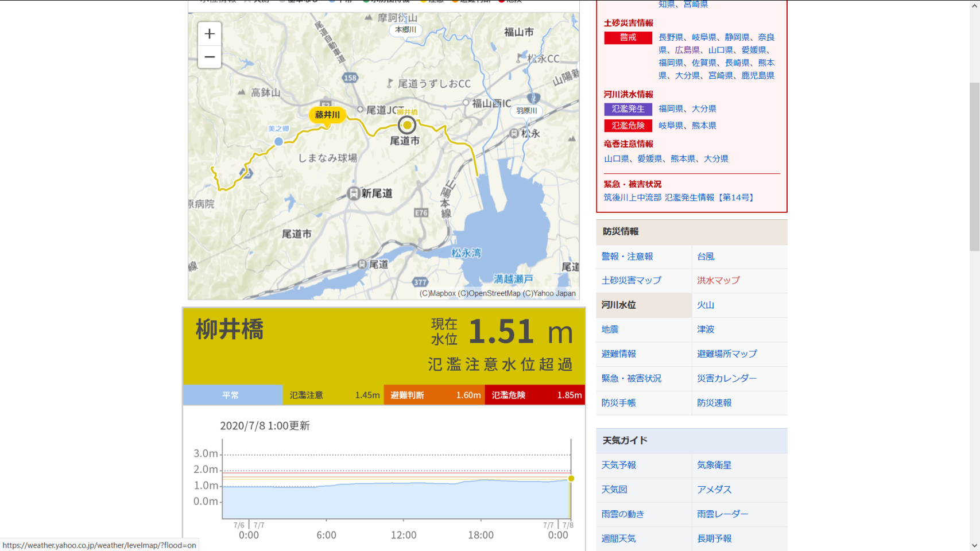Open the 河川水位 menu item

pos(619,305)
